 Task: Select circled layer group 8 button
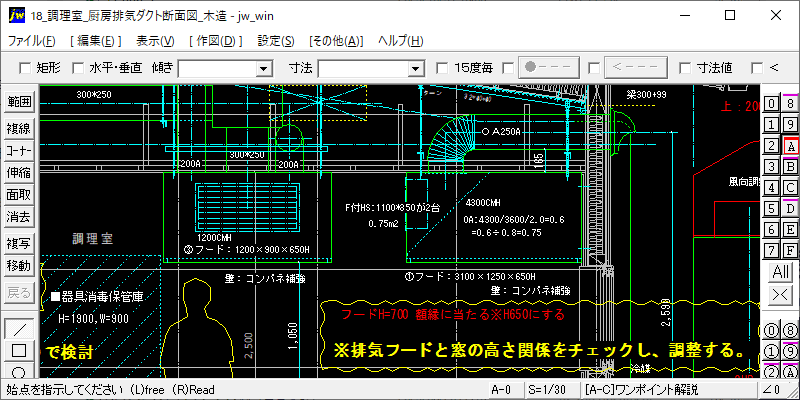(x=790, y=330)
